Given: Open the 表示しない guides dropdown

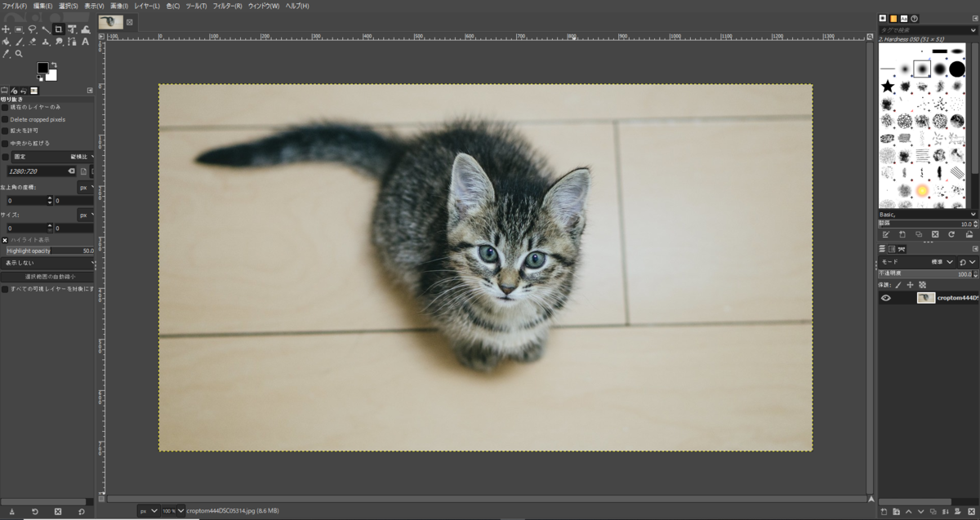Looking at the screenshot, I should [x=47, y=264].
